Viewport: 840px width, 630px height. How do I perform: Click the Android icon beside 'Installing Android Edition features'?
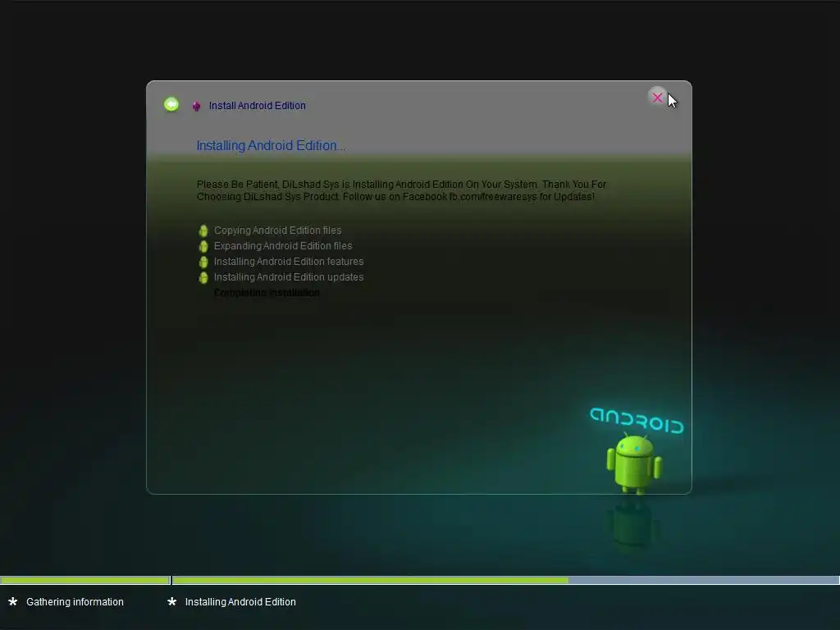(203, 262)
